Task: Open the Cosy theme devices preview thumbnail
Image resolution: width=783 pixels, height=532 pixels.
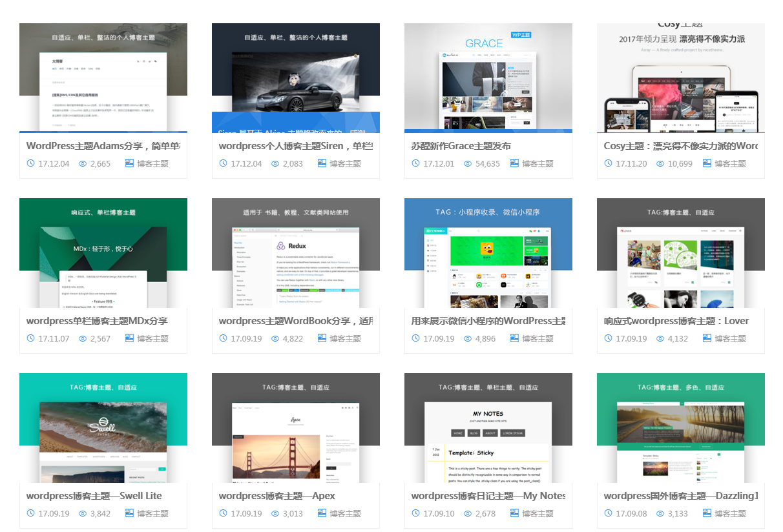Action: (681, 77)
